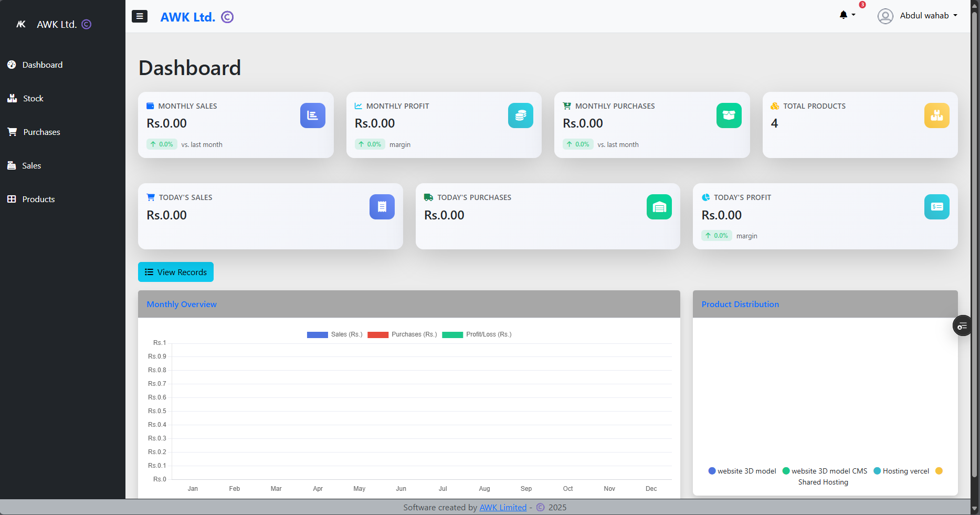The image size is (980, 515).
Task: Click the cart icon beside TODAY'S SALES
Action: point(151,197)
